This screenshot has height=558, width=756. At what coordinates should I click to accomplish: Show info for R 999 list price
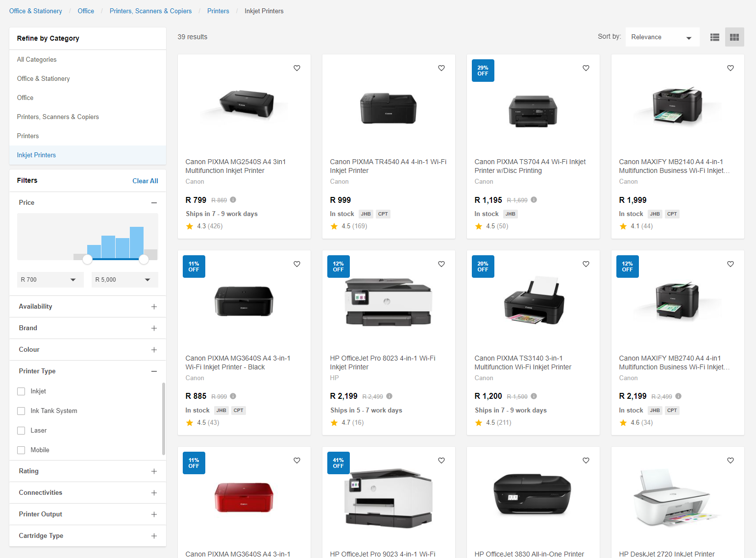click(x=233, y=396)
